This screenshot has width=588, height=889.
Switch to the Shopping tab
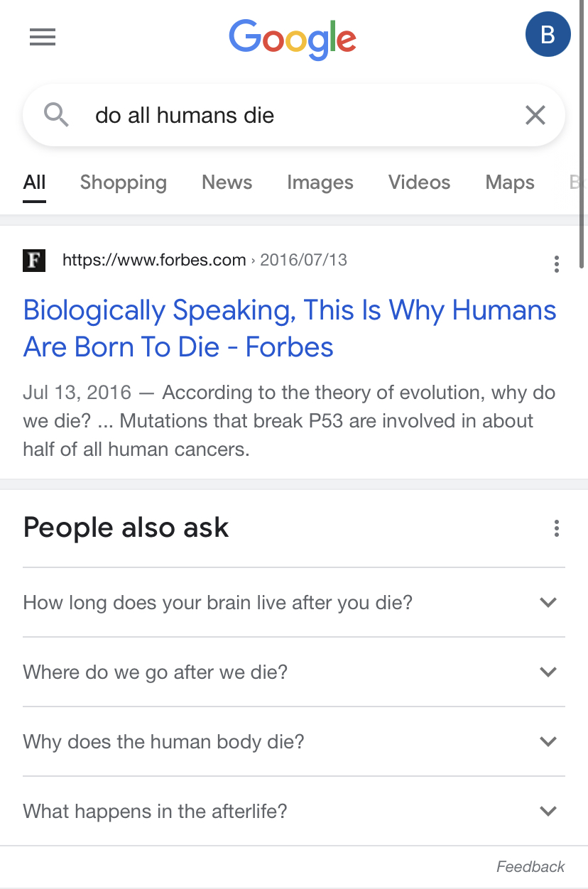(124, 182)
